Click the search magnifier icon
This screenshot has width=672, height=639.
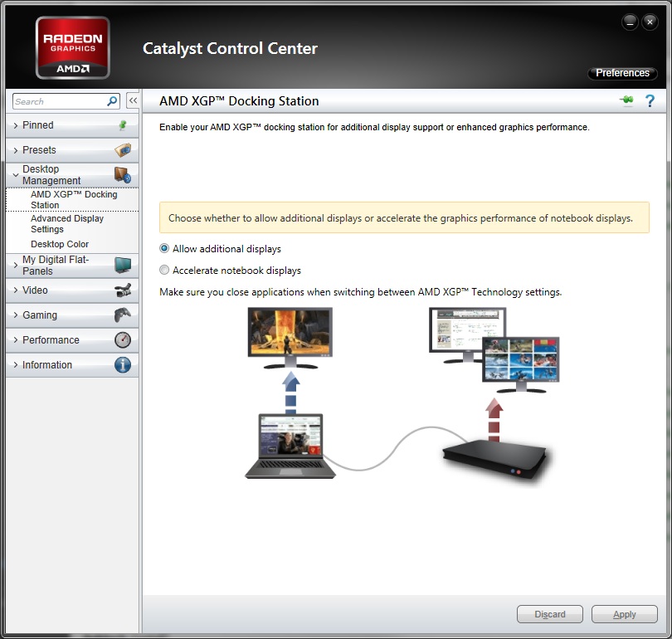pyautogui.click(x=112, y=101)
